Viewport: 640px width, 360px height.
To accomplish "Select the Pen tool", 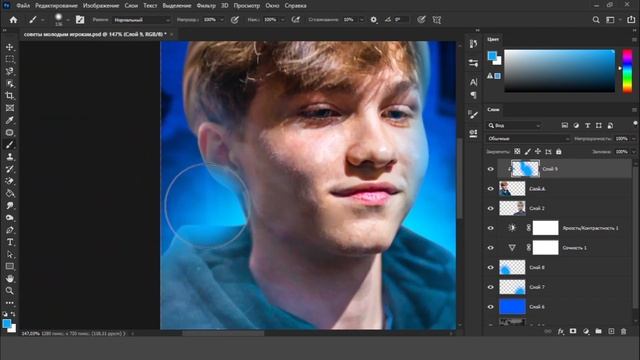I will (9, 230).
